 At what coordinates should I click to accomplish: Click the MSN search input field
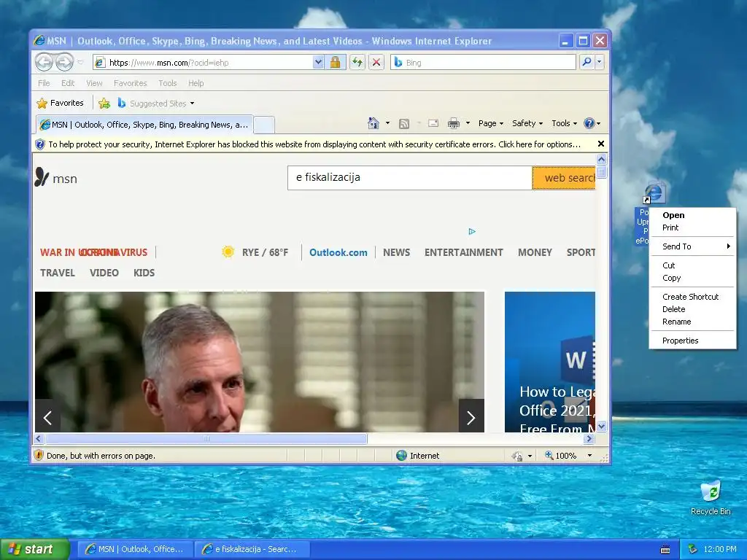[x=410, y=178]
